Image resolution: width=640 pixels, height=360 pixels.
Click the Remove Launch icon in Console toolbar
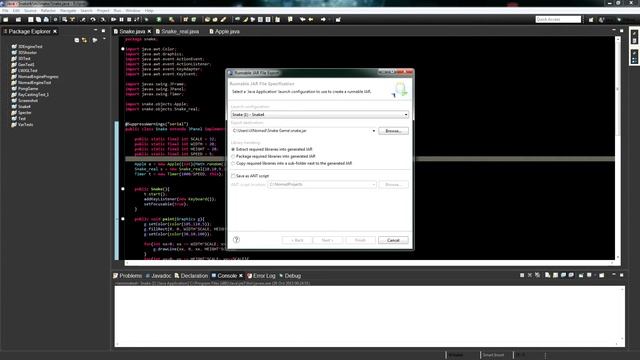coord(530,276)
